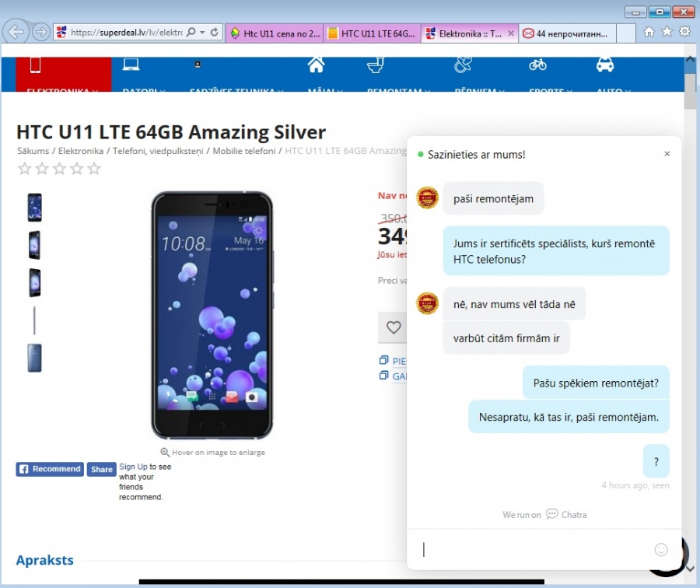The height and width of the screenshot is (588, 700).
Task: Open 'Mobilie telefoni' breadcrumb link
Action: coord(243,151)
